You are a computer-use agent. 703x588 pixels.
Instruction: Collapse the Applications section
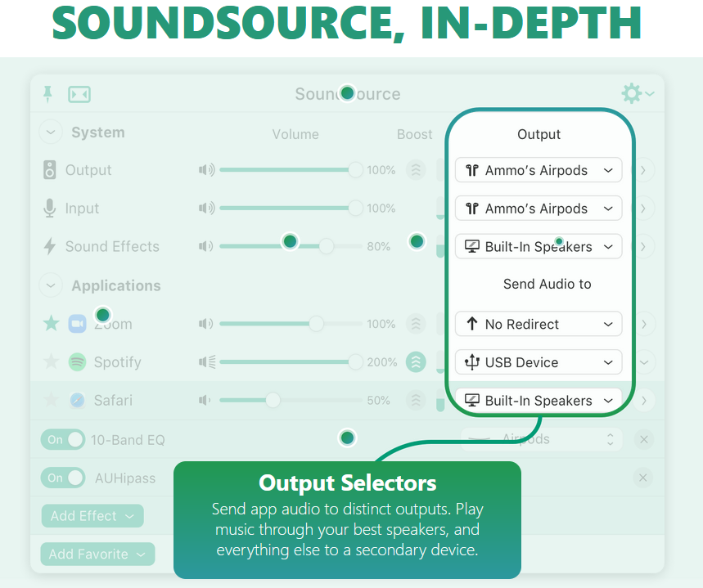pos(51,285)
